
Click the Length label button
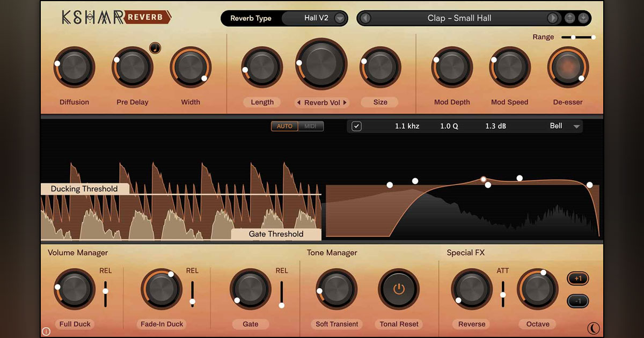(262, 102)
